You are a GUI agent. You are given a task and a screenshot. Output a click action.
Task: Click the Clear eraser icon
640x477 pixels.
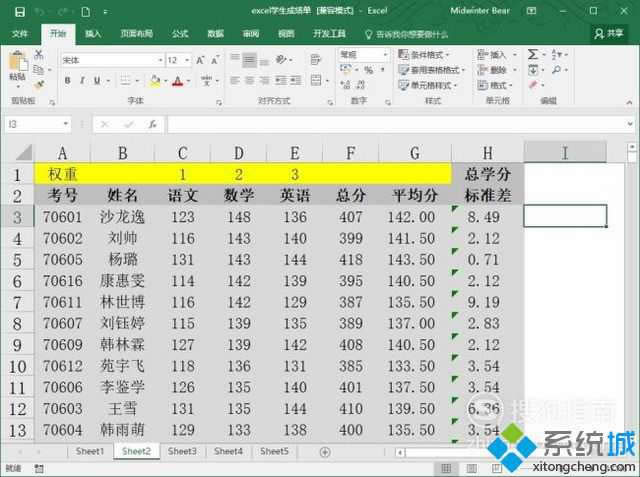pyautogui.click(x=533, y=85)
